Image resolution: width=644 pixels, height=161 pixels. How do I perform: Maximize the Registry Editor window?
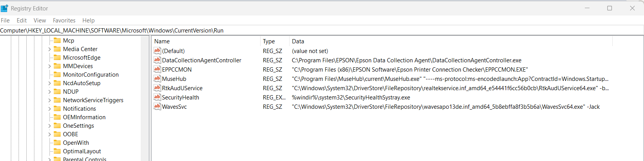(610, 8)
